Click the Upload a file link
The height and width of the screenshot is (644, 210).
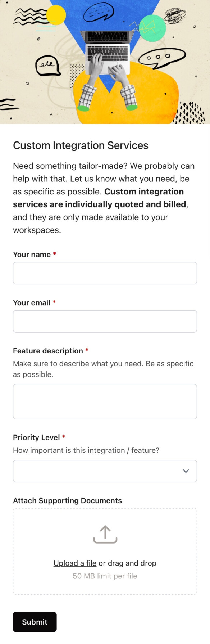pyautogui.click(x=74, y=563)
